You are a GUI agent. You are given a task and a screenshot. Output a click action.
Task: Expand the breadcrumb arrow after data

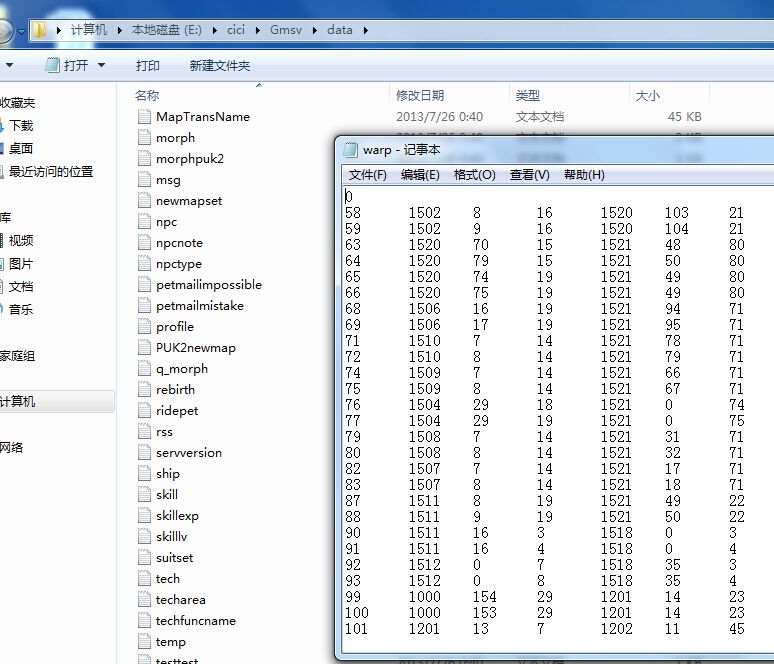click(365, 30)
